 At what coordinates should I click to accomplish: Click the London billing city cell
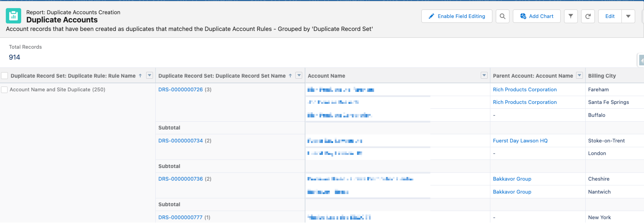pyautogui.click(x=614, y=154)
